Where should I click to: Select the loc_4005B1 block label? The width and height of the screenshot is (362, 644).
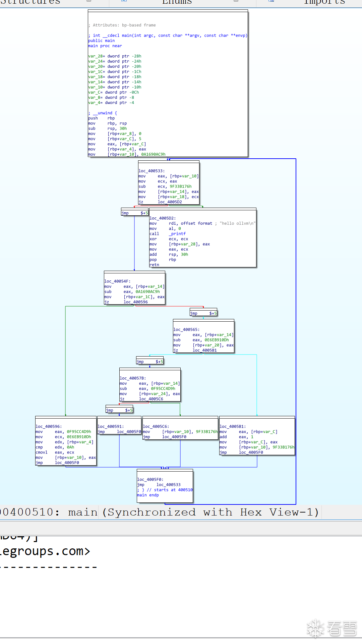tap(233, 427)
